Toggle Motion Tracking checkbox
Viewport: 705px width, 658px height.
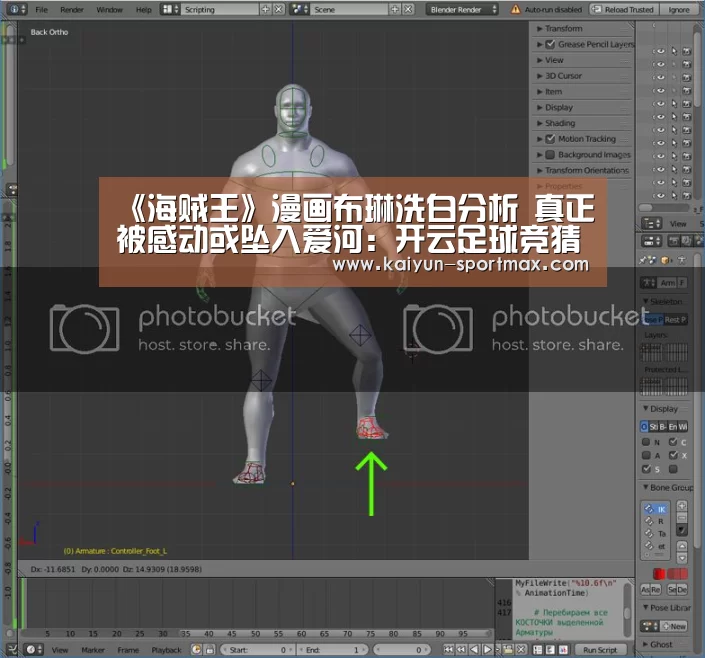click(x=550, y=139)
